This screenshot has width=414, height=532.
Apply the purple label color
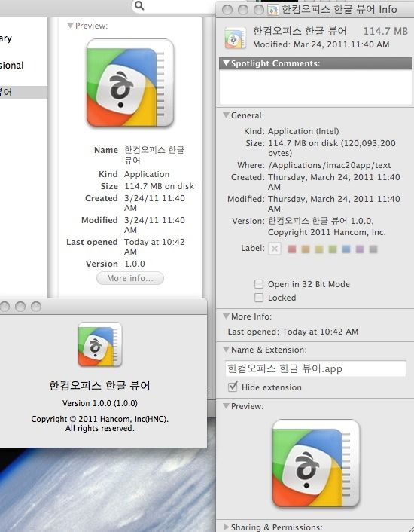point(360,249)
